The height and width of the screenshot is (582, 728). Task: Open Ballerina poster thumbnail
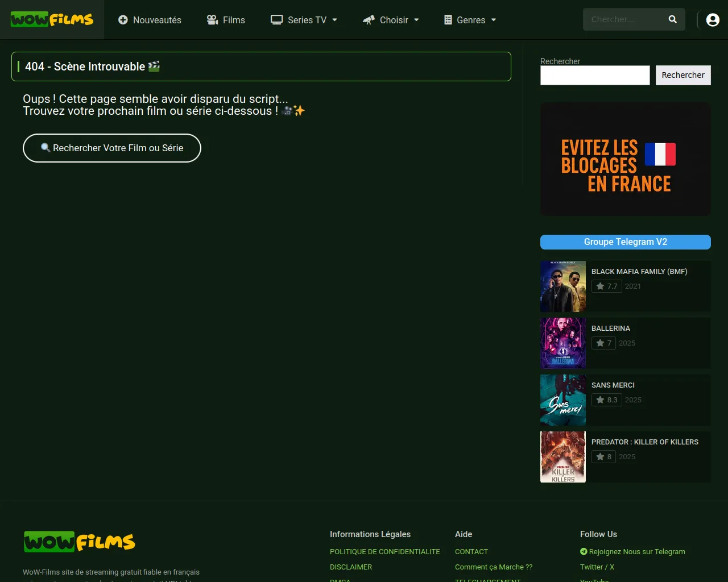coord(563,343)
